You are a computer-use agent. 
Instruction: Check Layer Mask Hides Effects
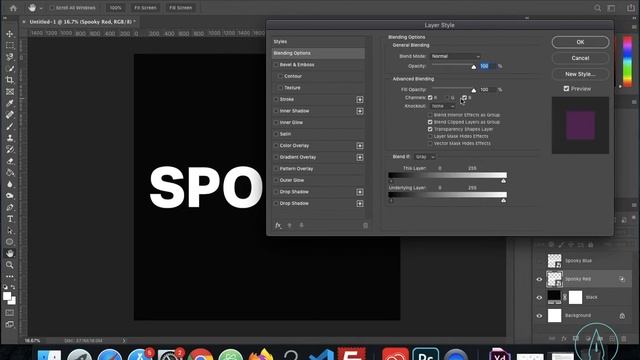tap(430, 136)
